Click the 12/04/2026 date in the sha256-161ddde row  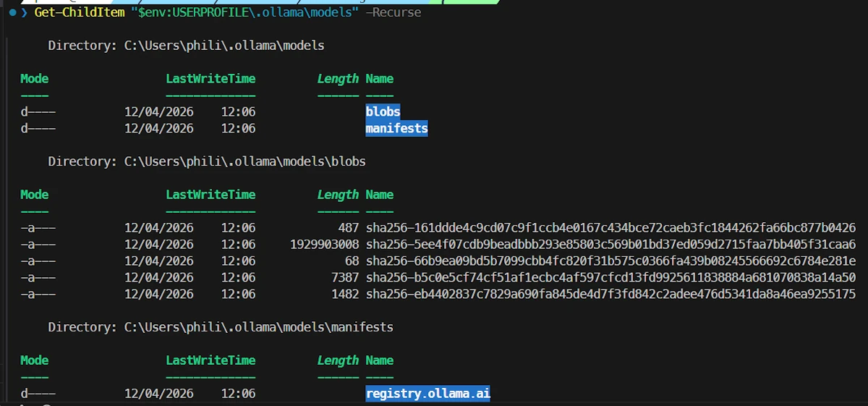159,228
